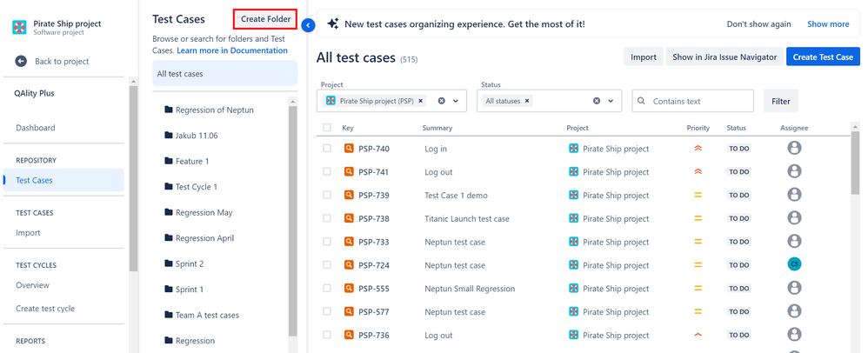Click the Contains text search field
Viewport: 868px width, 353px height.
[x=693, y=101]
